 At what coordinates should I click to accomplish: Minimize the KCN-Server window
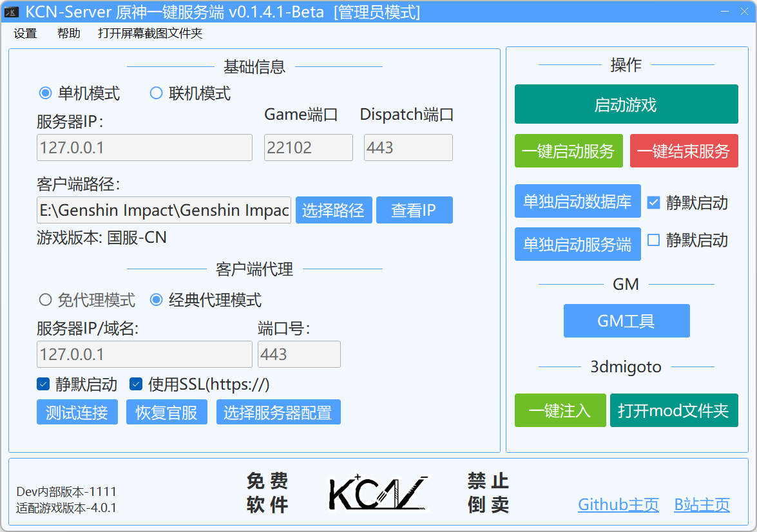[x=724, y=11]
